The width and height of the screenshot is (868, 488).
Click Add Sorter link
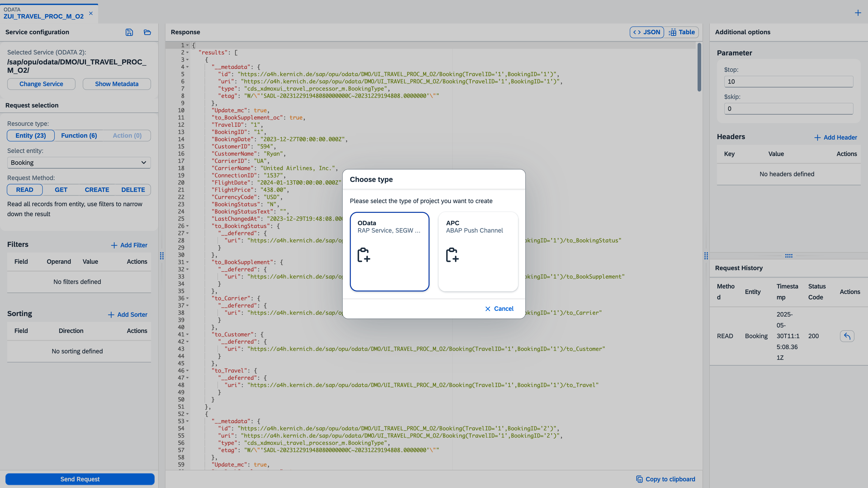[128, 315]
